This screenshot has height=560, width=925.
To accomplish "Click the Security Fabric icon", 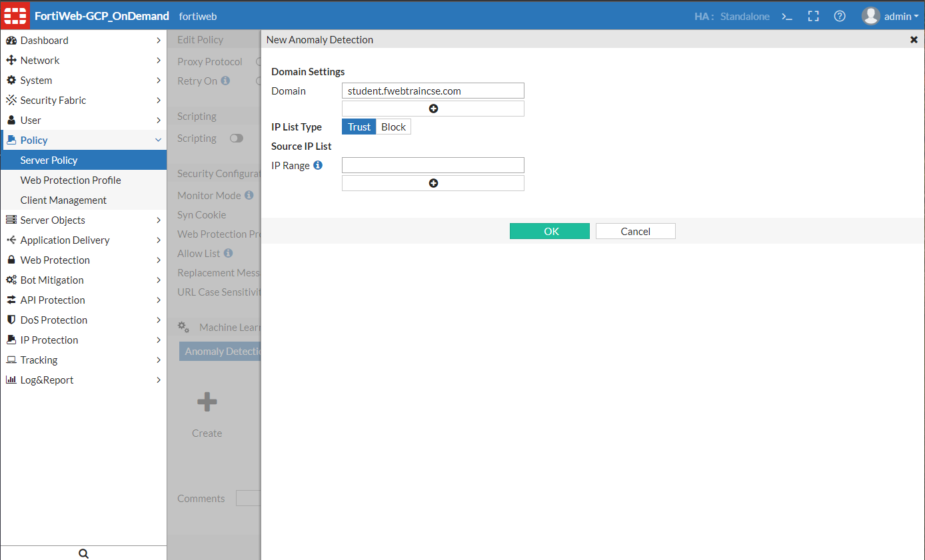I will [x=11, y=101].
